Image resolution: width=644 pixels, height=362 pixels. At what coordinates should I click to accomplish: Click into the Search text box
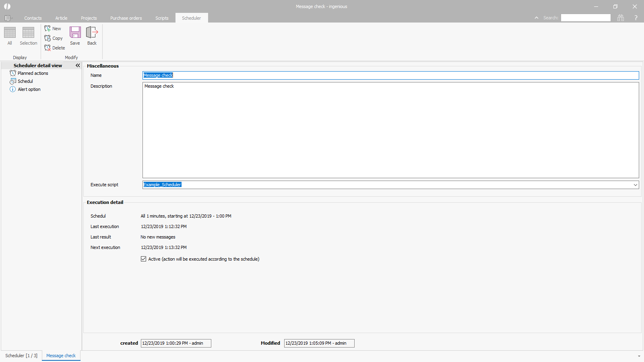click(586, 18)
